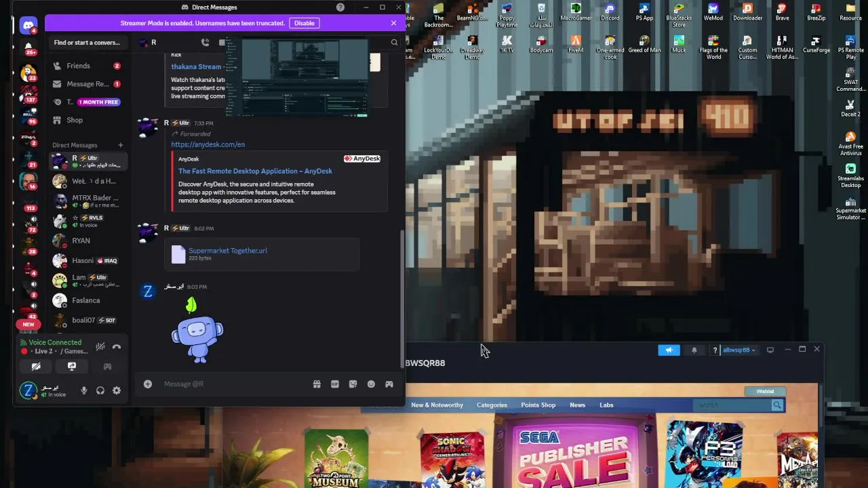
Task: Open Steam account dropdown albwsqr88
Action: [739, 350]
